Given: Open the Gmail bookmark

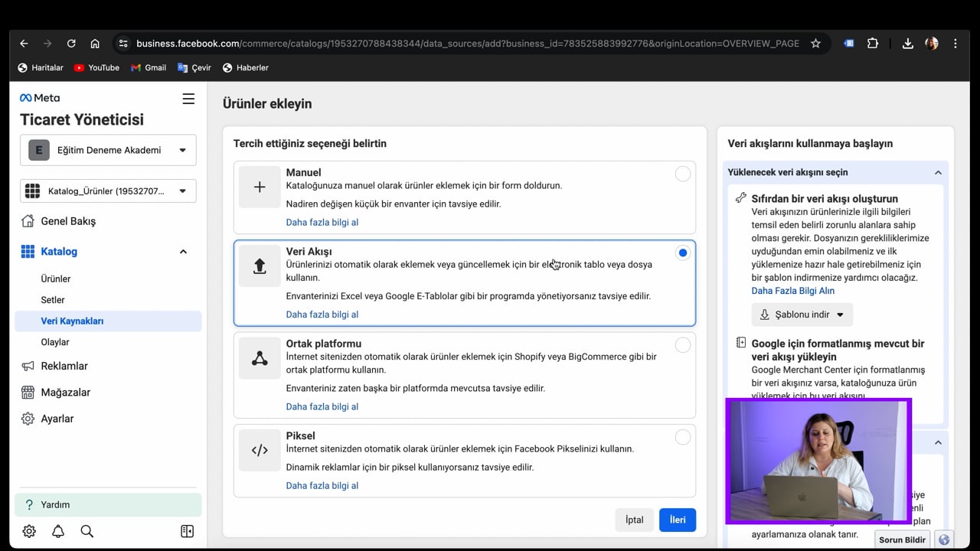Looking at the screenshot, I should pos(149,68).
